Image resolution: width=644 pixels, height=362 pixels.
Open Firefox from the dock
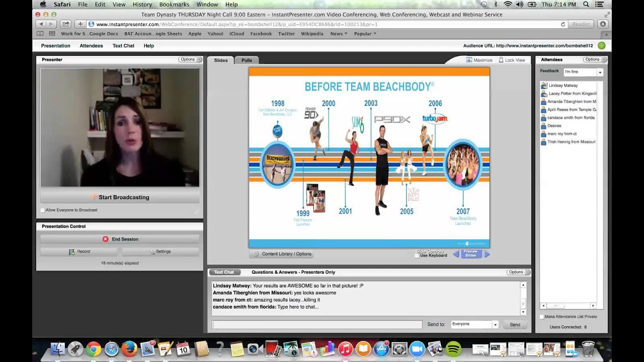[x=129, y=349]
